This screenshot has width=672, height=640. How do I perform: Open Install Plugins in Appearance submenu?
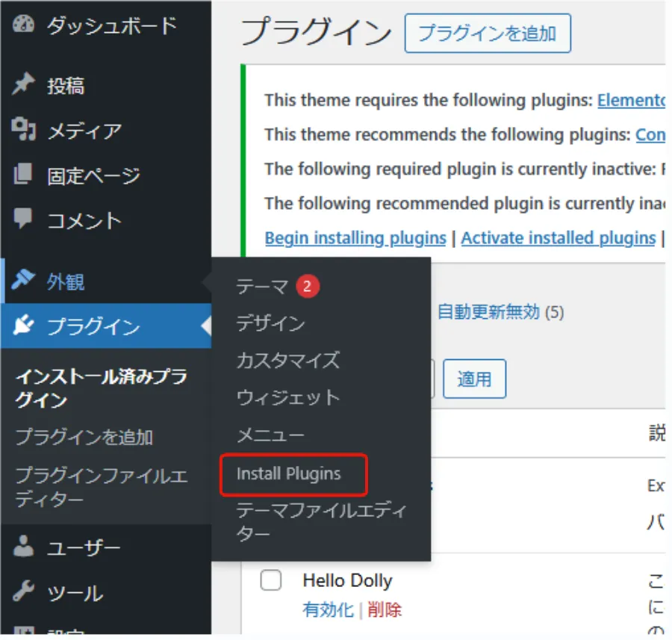[x=289, y=474]
